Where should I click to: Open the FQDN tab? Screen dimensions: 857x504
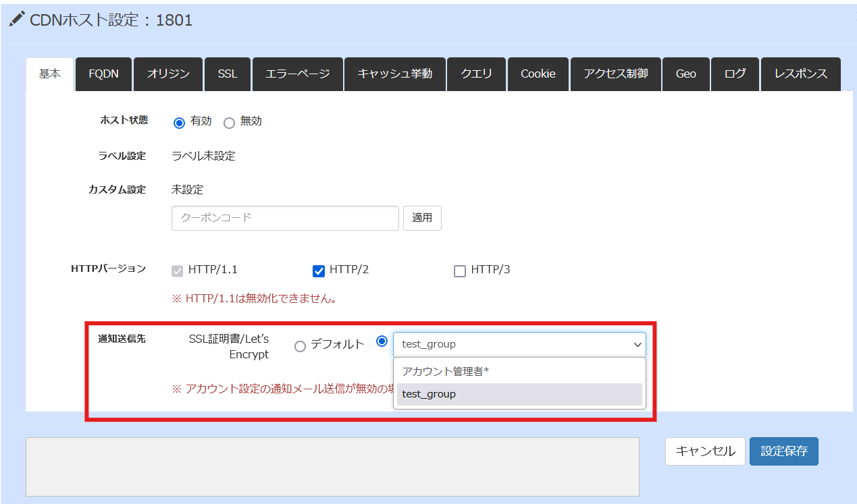point(103,74)
